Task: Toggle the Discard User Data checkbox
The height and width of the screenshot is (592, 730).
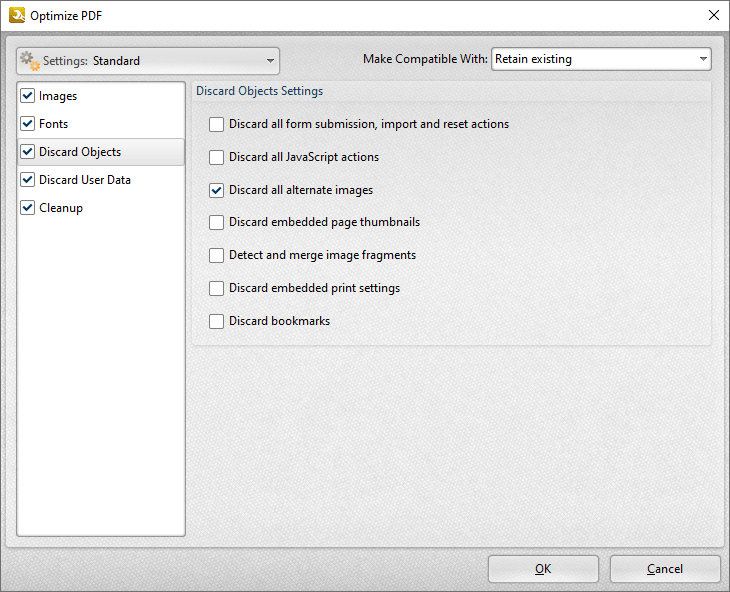Action: (x=27, y=180)
